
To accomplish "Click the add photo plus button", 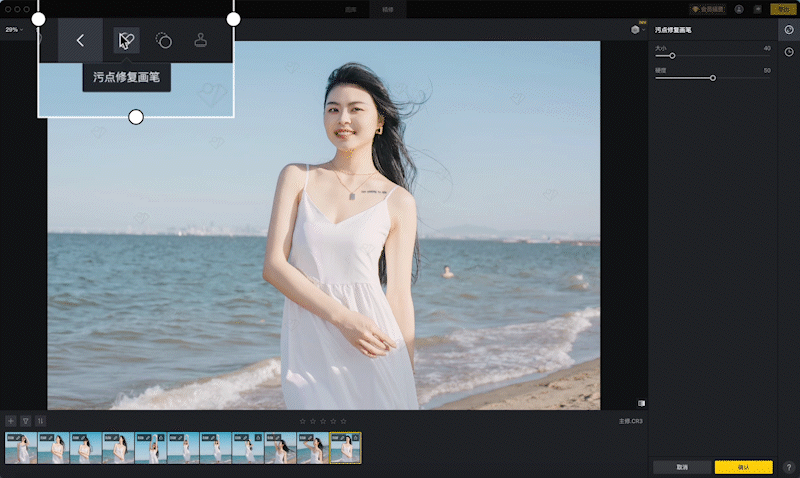I will coord(11,421).
